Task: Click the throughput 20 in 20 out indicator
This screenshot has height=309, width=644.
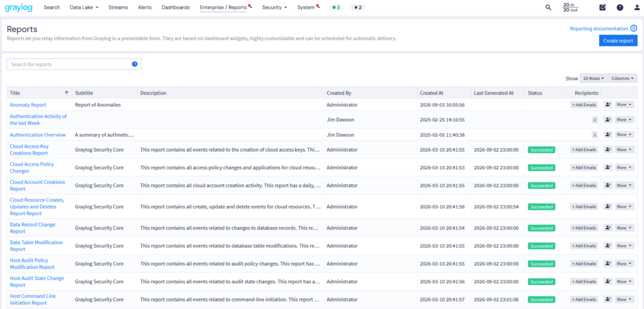Action: [x=570, y=8]
